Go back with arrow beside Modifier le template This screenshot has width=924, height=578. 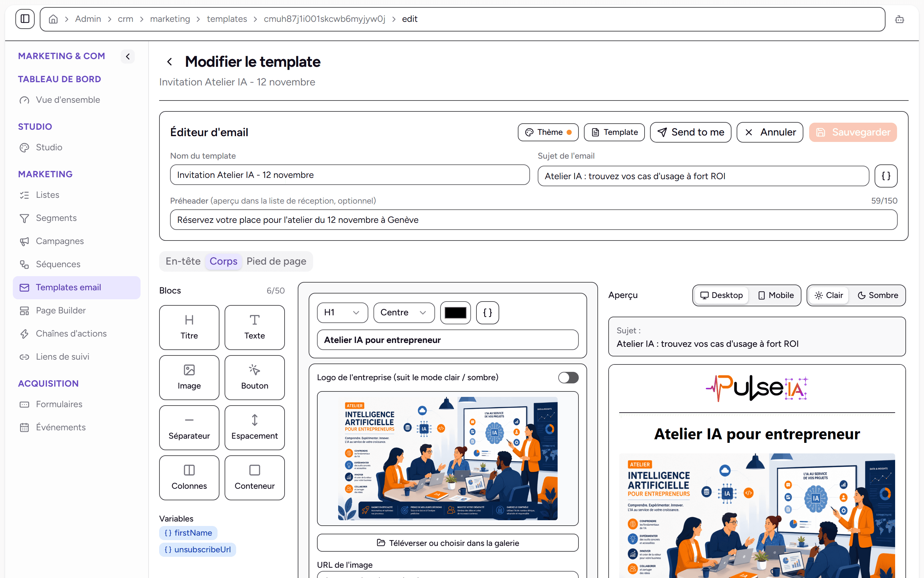[x=169, y=62]
